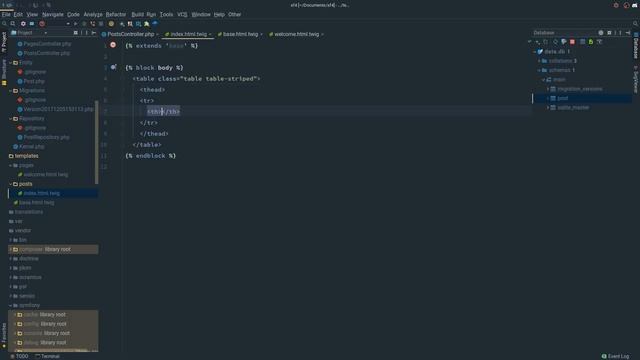
Task: Expand the doctrine folder
Action: 11,259
